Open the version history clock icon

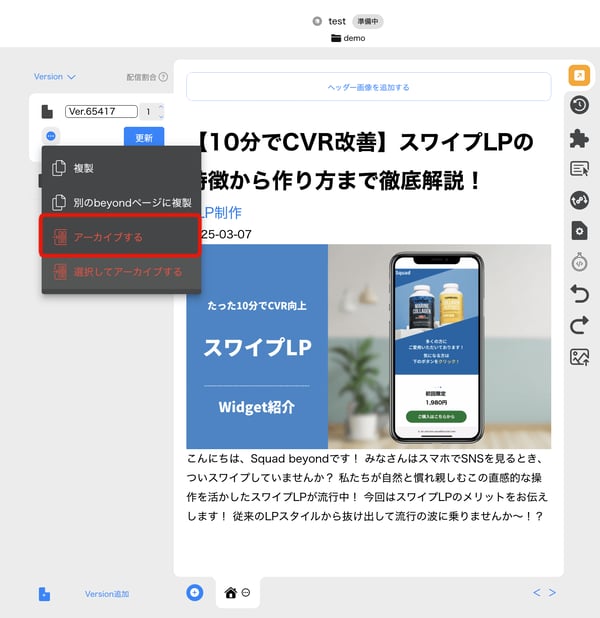click(x=578, y=105)
